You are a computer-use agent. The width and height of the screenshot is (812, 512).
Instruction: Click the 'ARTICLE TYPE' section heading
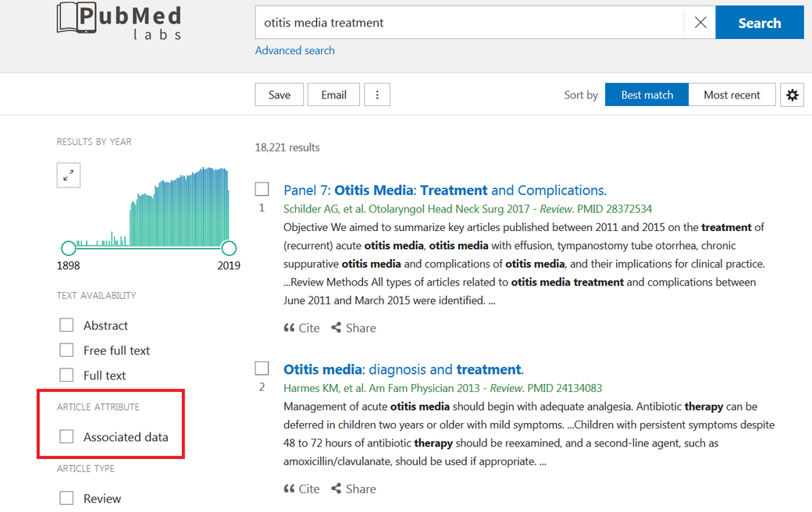[85, 468]
